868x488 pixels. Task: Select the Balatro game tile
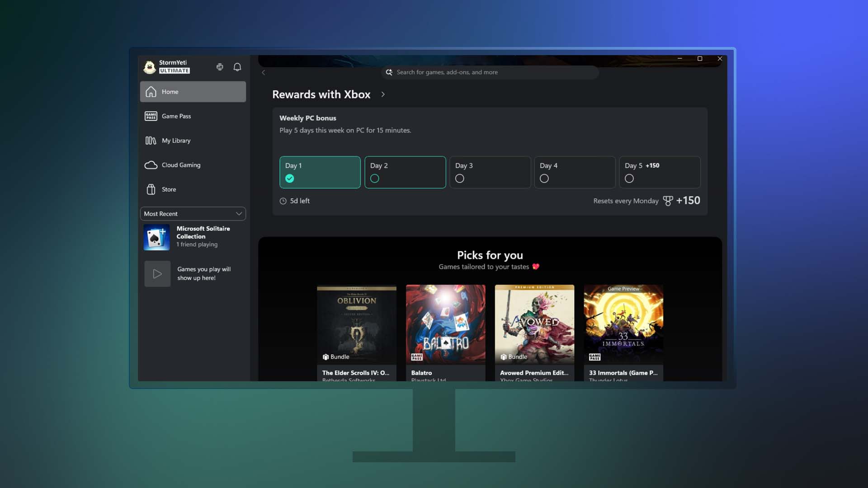coord(445,324)
